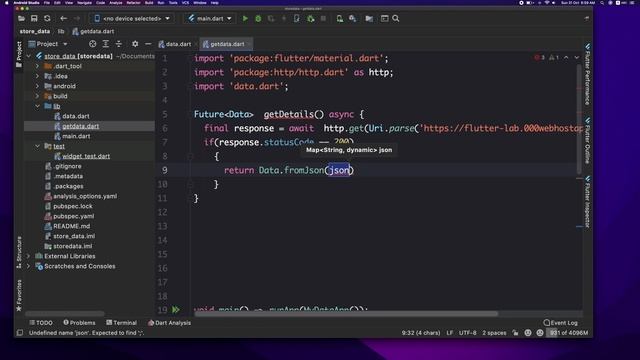Click the Select Opened File target icon
The image size is (640, 360).
coord(93,44)
